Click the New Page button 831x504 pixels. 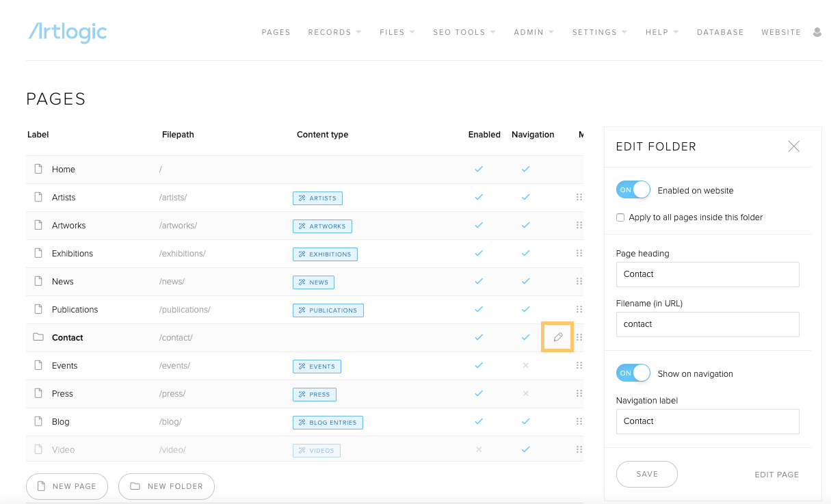click(67, 486)
